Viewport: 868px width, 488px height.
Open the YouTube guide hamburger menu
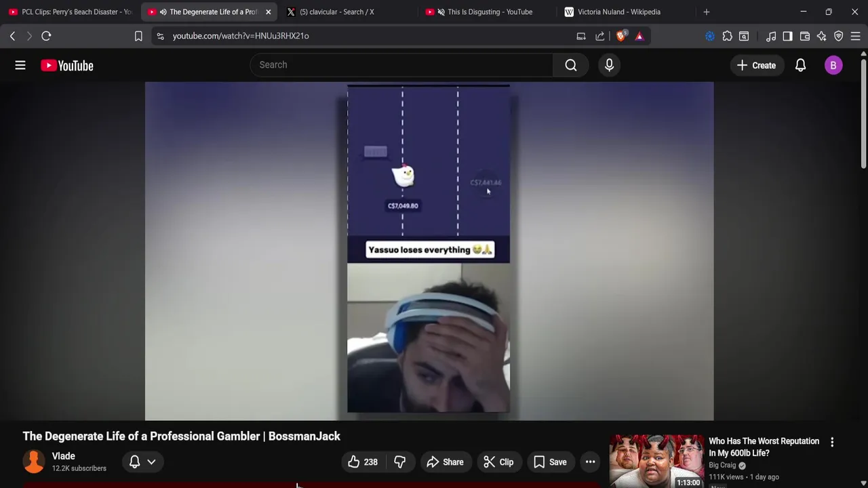(x=20, y=65)
